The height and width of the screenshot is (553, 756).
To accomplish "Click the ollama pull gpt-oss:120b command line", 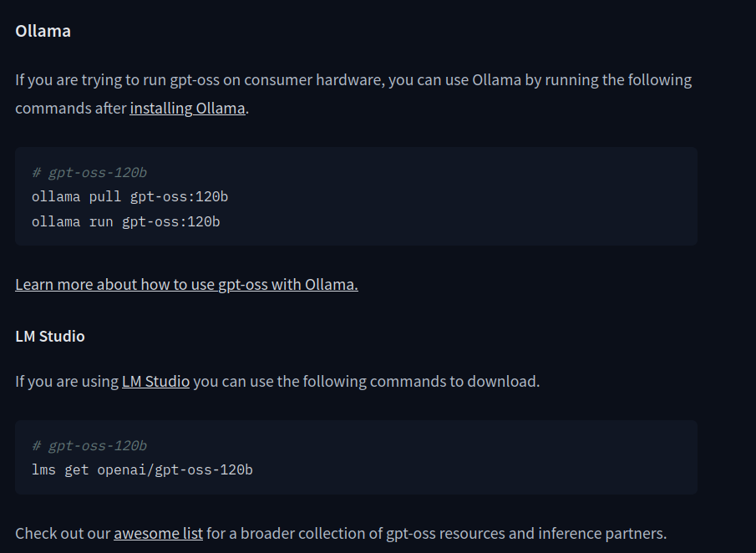I will pyautogui.click(x=129, y=197).
